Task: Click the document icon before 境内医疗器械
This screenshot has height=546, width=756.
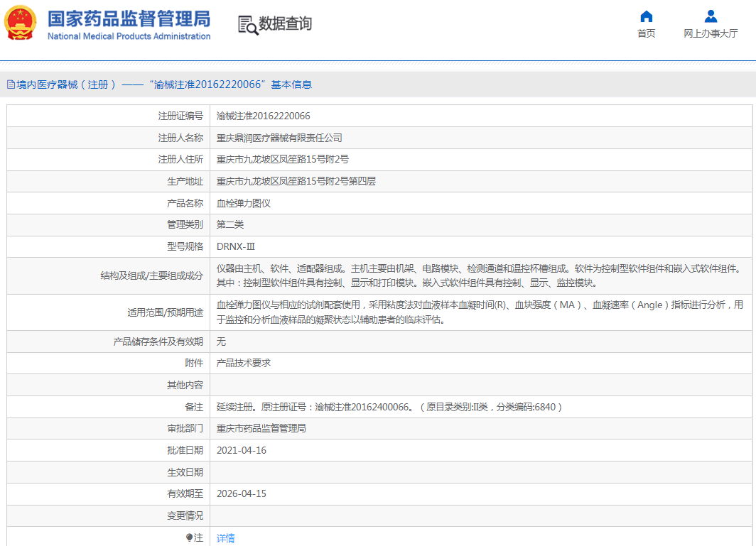Action: [11, 84]
